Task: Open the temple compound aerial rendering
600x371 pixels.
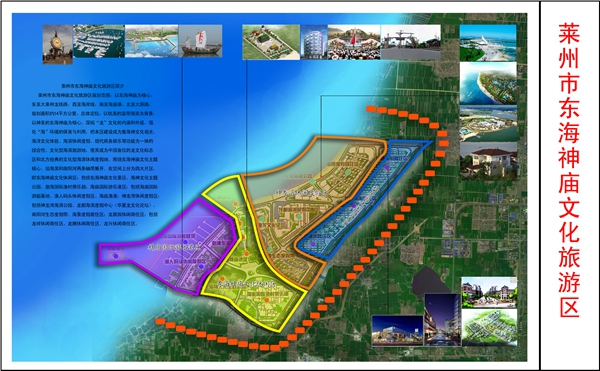Action: pyautogui.click(x=271, y=42)
